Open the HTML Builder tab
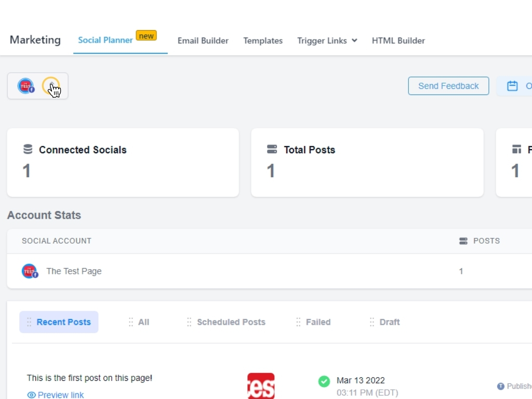Image resolution: width=532 pixels, height=399 pixels. click(x=398, y=41)
